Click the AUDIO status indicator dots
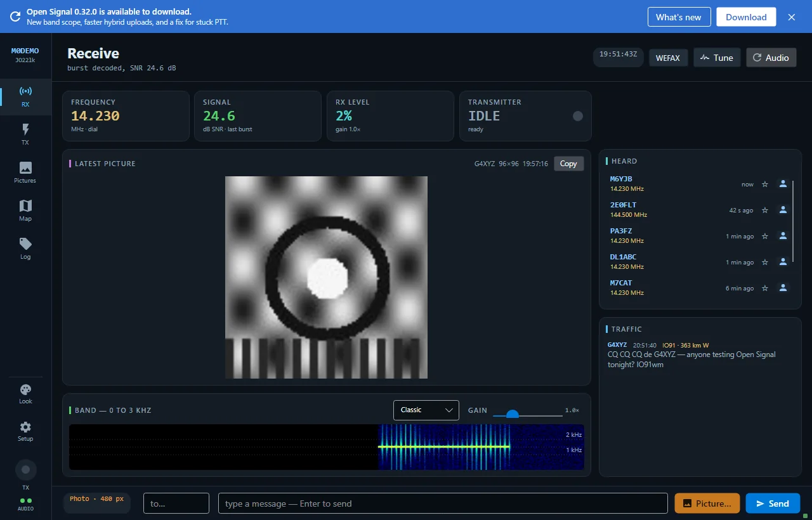This screenshot has height=520, width=812. tap(25, 501)
